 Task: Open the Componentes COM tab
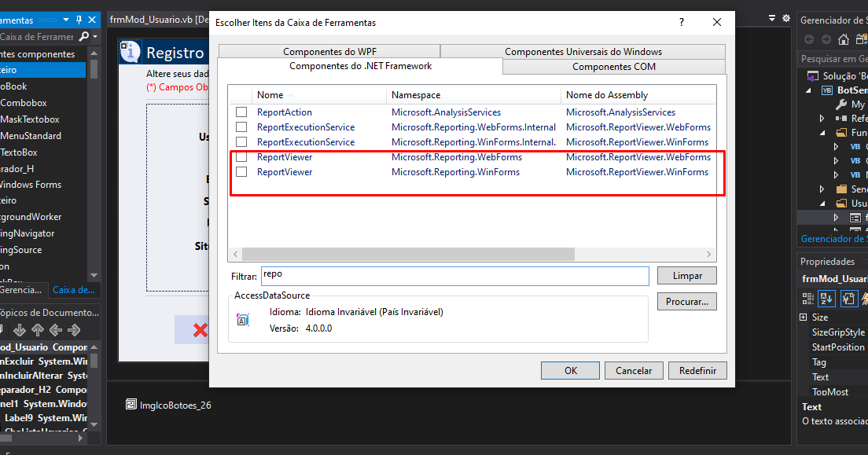click(x=614, y=67)
